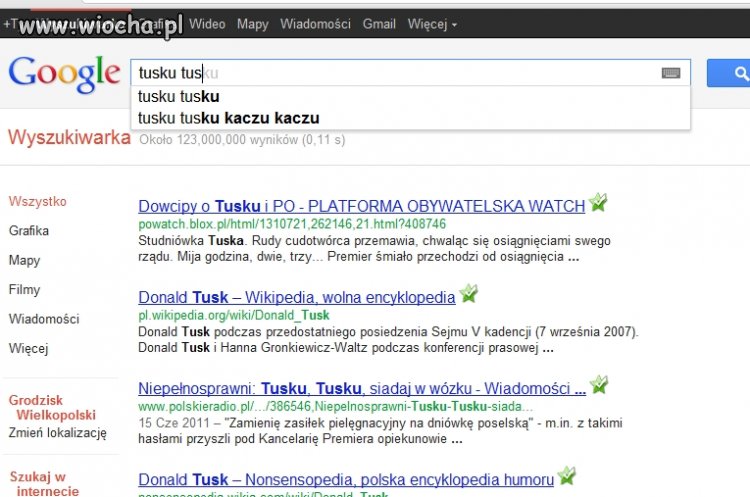Click the www.polskieradio.pl green URL
This screenshot has width=750, height=497.
pos(335,407)
